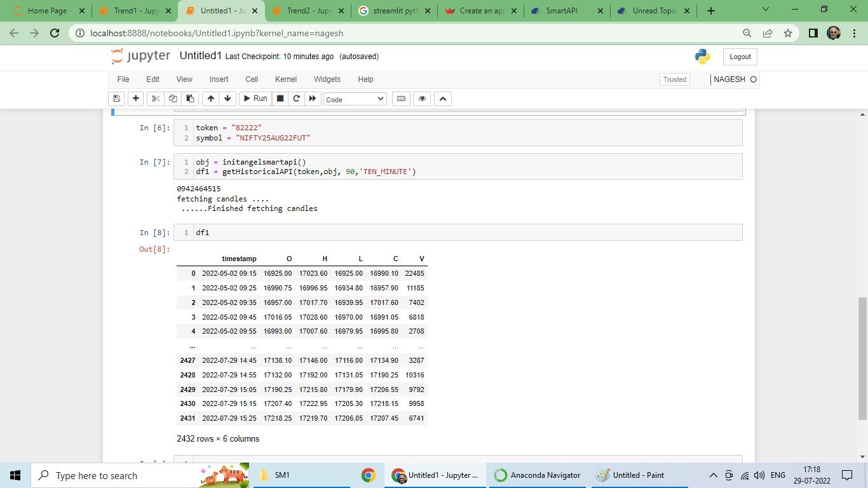Image resolution: width=868 pixels, height=488 pixels.
Task: Switch to the streamlit python browser tab
Action: (x=395, y=11)
